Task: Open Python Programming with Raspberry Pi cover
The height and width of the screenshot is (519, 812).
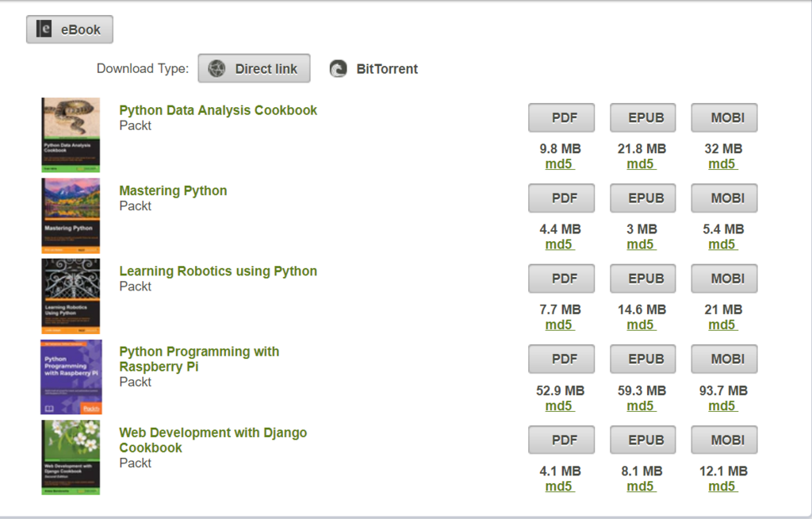Action: click(x=71, y=377)
